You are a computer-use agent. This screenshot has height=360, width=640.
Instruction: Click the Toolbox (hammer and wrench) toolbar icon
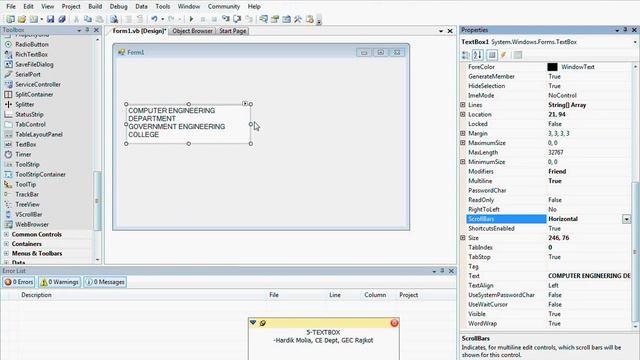298,19
